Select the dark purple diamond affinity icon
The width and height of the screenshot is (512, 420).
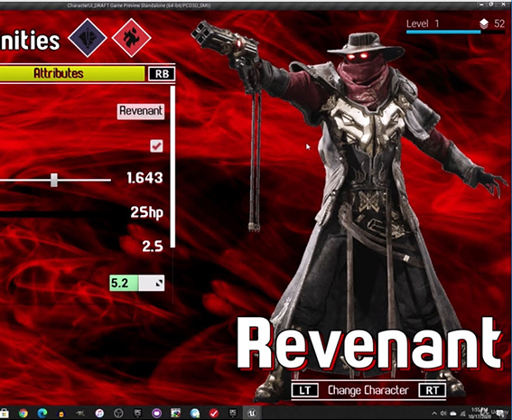88,38
